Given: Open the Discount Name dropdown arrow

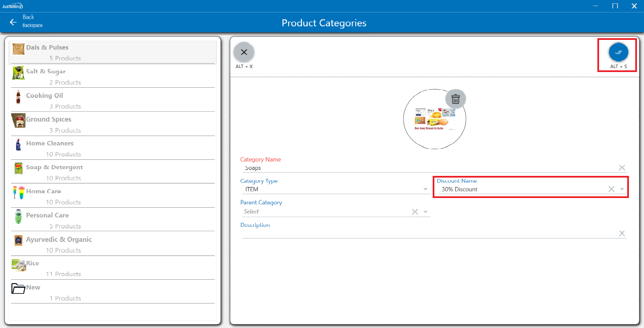Looking at the screenshot, I should pos(622,189).
